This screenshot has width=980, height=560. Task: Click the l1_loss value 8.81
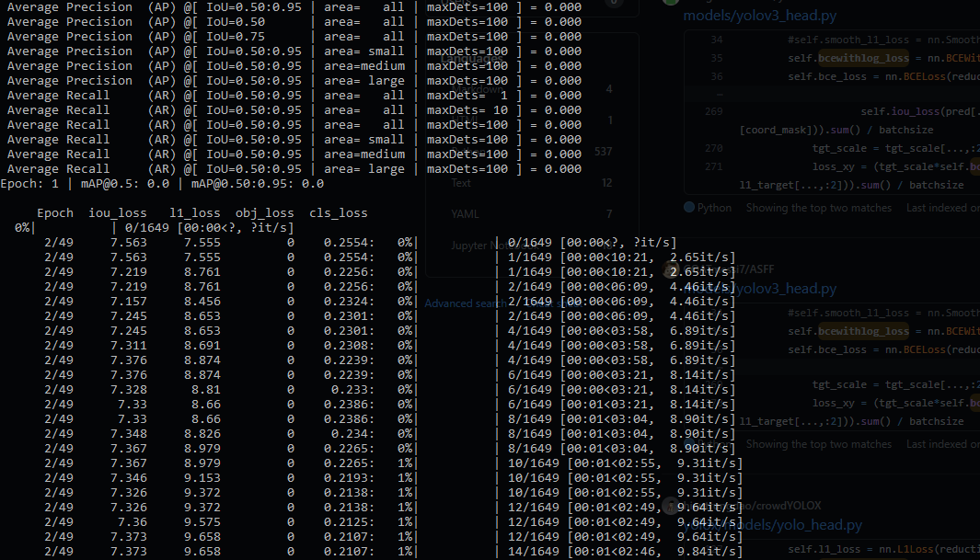(205, 390)
